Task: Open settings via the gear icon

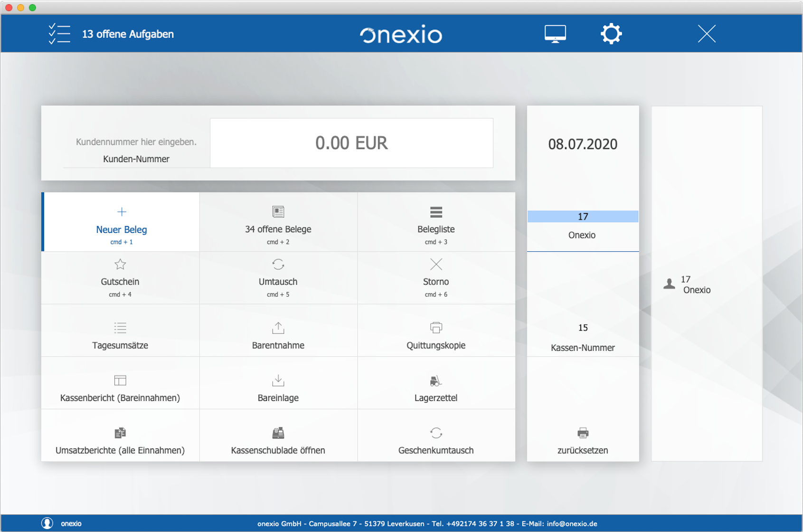Action: click(x=611, y=34)
